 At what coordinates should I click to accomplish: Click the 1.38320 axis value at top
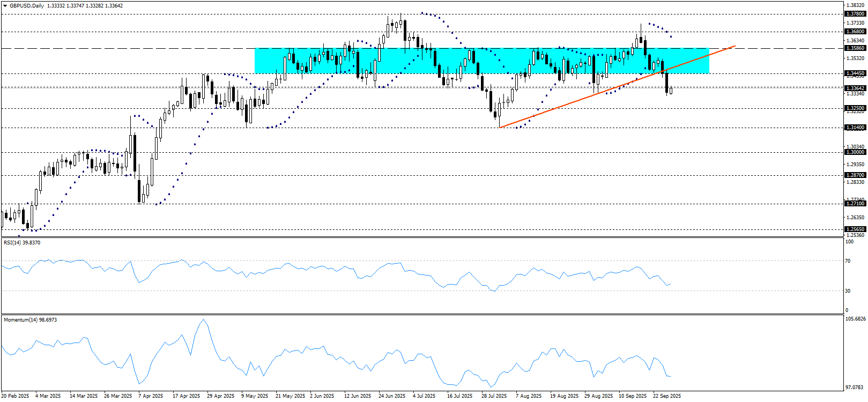click(x=856, y=5)
